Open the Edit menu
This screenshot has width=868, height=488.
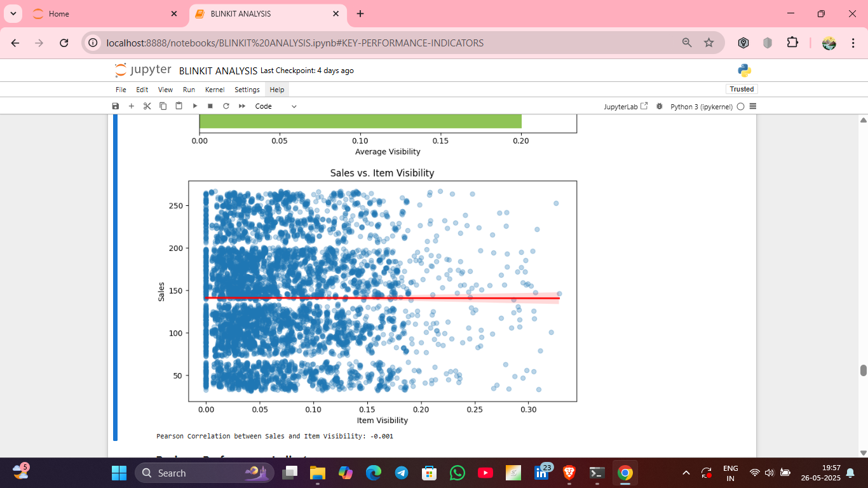[x=142, y=90]
